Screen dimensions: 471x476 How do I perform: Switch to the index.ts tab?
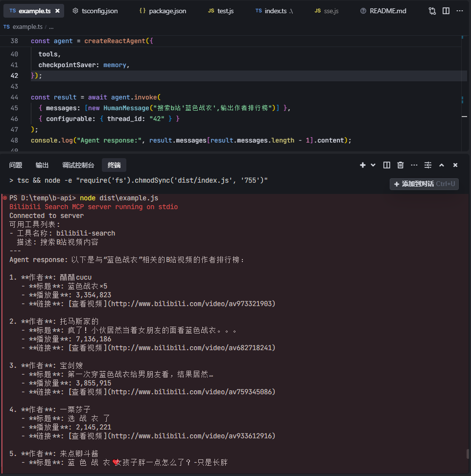[x=274, y=11]
